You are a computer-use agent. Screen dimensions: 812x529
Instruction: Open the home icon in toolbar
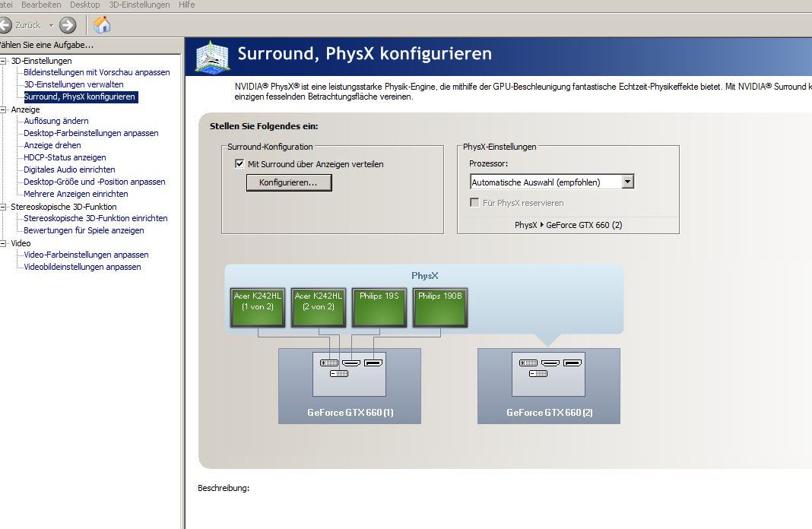102,24
